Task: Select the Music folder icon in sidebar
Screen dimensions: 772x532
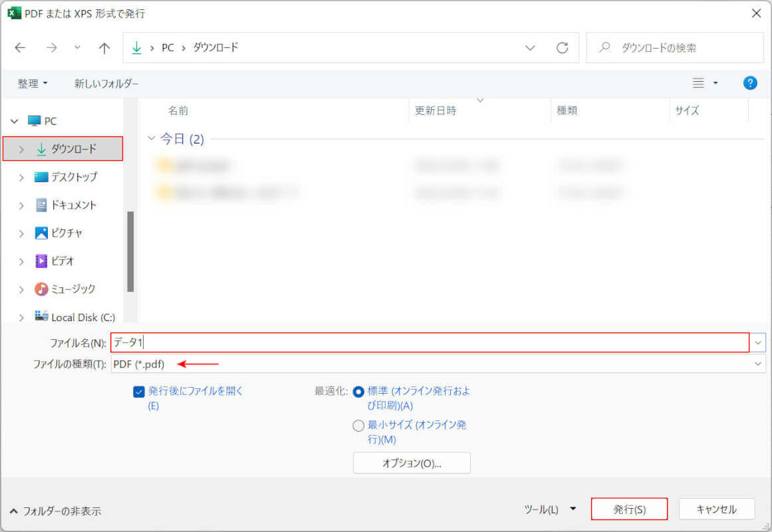Action: pos(41,289)
